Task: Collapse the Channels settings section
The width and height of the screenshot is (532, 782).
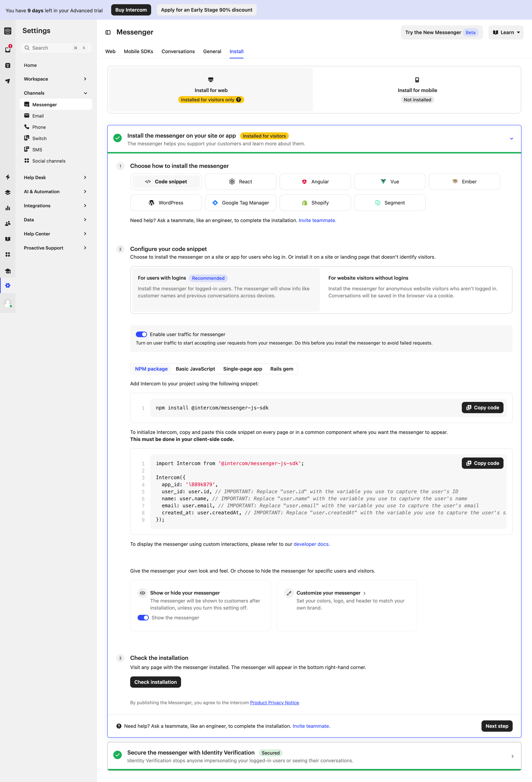Action: pyautogui.click(x=56, y=93)
